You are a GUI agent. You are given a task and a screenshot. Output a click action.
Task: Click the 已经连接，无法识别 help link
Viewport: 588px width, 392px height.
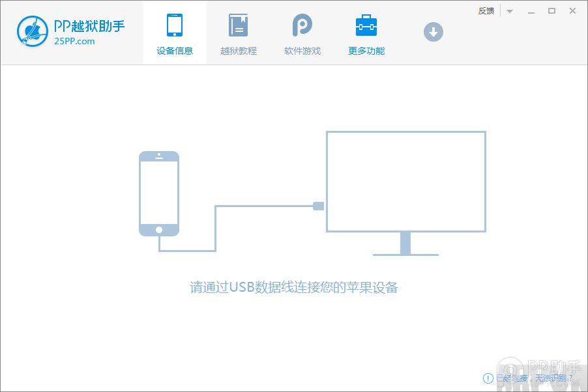point(532,378)
